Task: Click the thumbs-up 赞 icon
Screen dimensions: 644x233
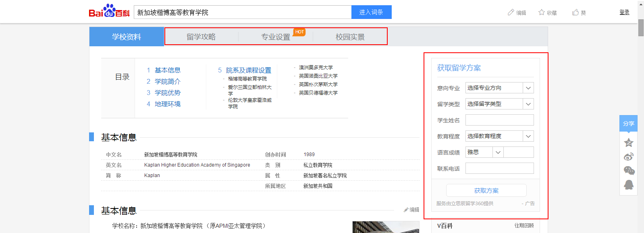Action: point(575,12)
